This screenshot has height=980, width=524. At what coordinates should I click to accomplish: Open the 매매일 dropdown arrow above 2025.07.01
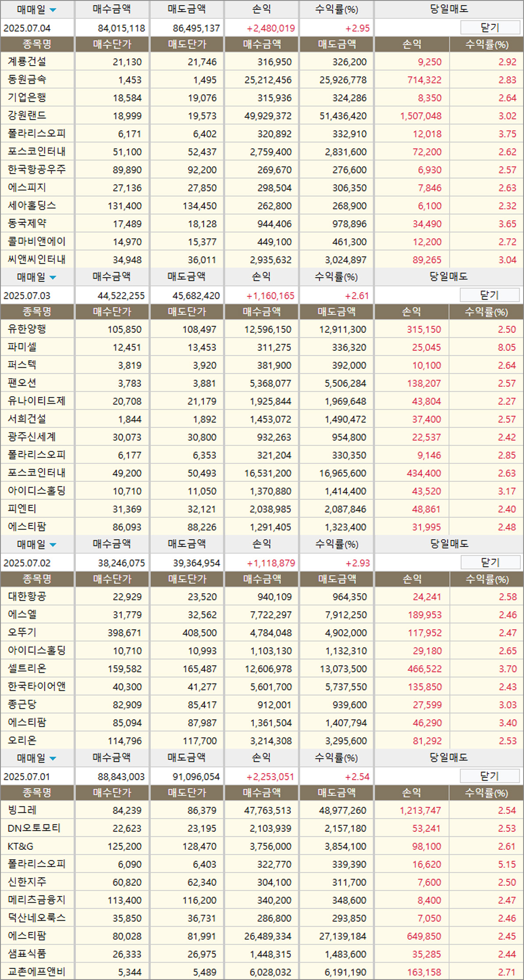[x=53, y=758]
